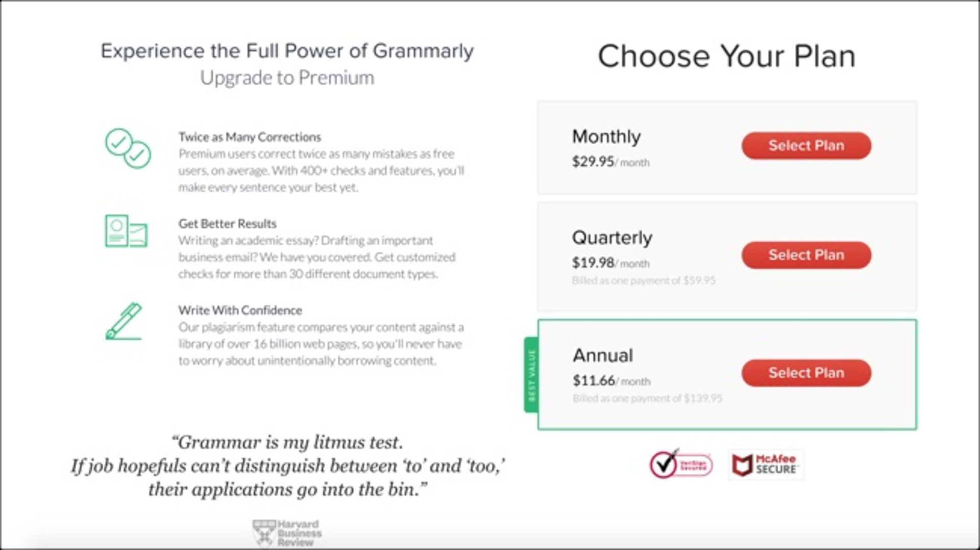The image size is (980, 550).
Task: Click the VeriSign Secured badge
Action: pos(680,465)
